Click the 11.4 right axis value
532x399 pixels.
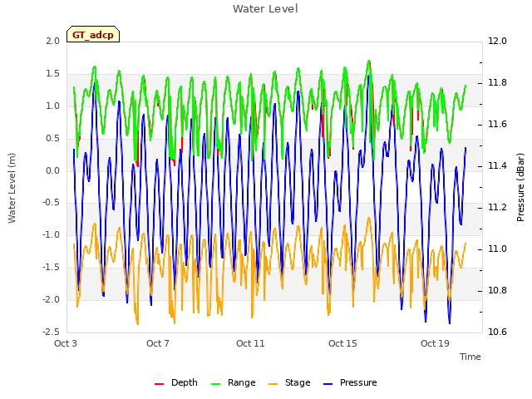click(497, 166)
